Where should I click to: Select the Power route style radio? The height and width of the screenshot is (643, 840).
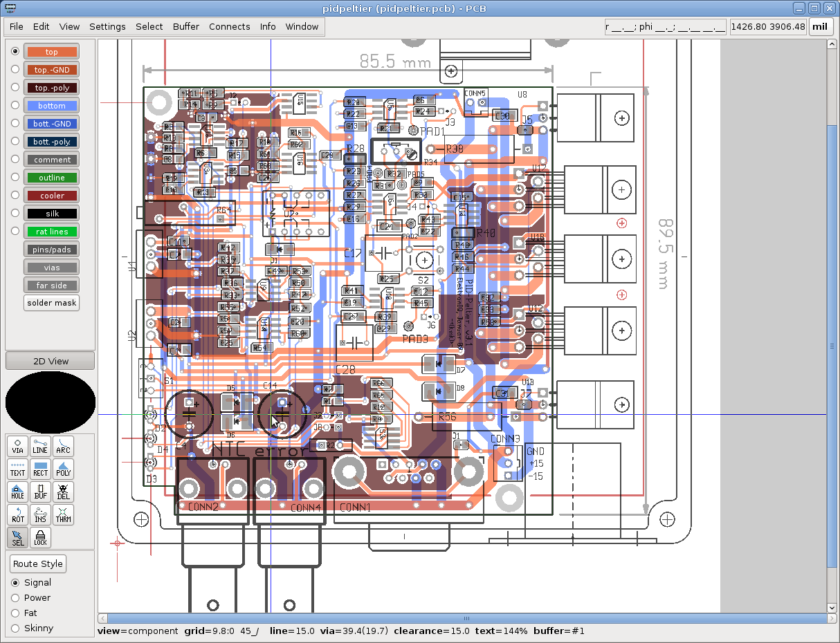point(15,598)
